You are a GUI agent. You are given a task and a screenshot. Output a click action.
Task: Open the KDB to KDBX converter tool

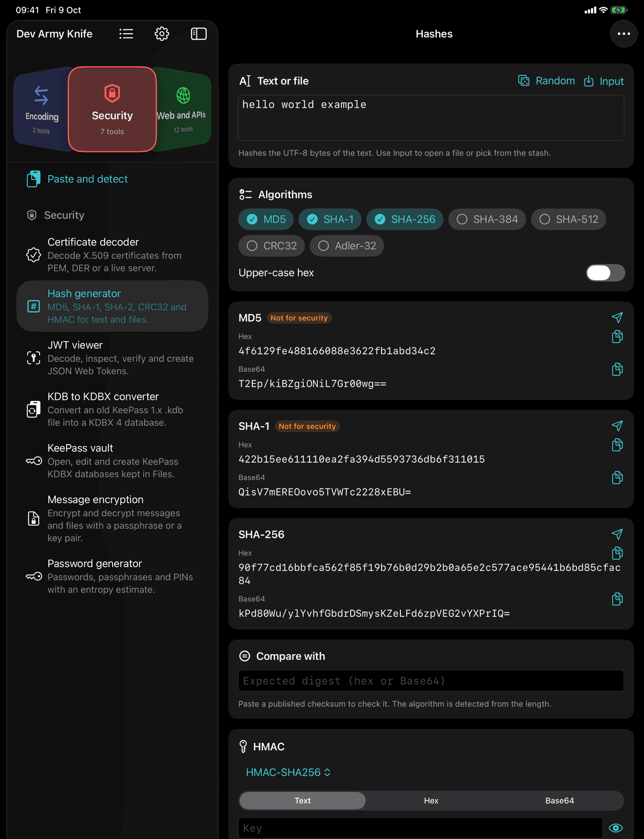pos(112,409)
